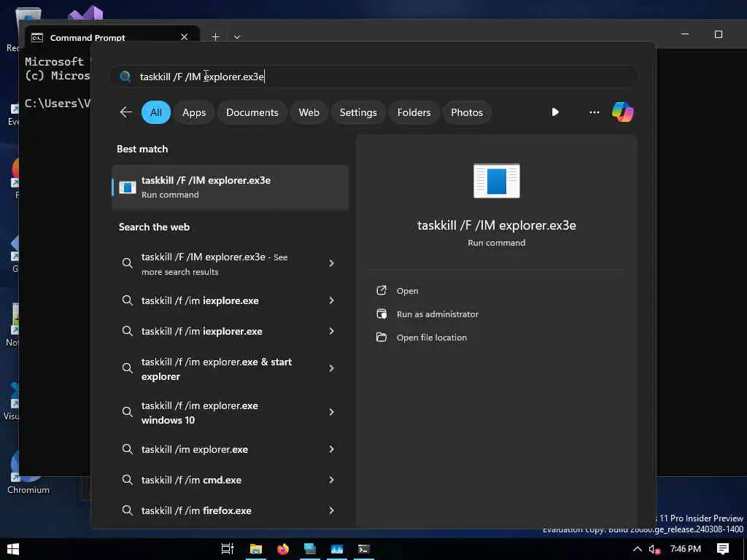The image size is (747, 560).
Task: Expand chevron for iexplore.exe suggestion
Action: pos(331,300)
